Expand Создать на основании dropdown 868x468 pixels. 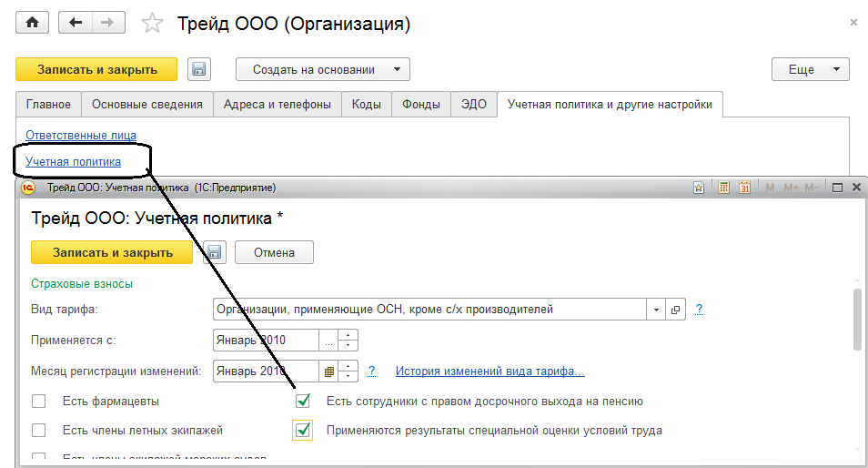tap(323, 69)
